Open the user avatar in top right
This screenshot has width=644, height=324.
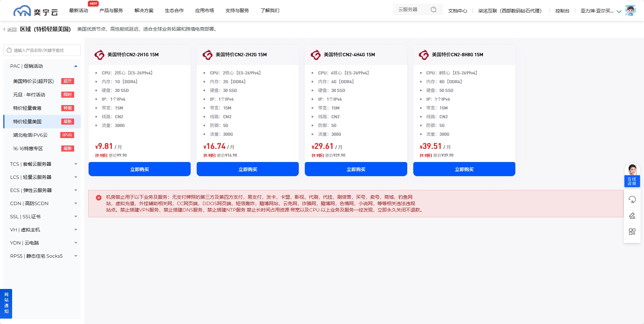point(630,10)
